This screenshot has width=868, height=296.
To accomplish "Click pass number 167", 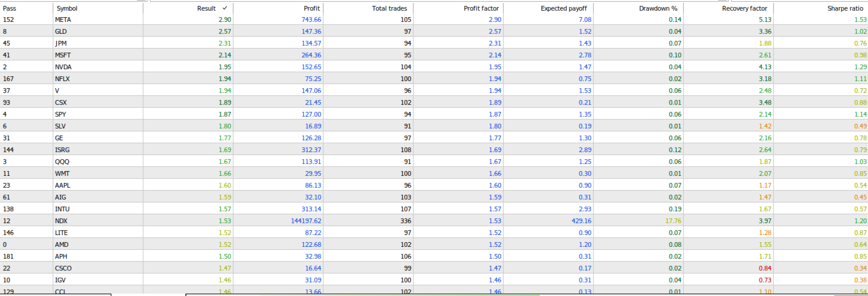I will point(8,79).
